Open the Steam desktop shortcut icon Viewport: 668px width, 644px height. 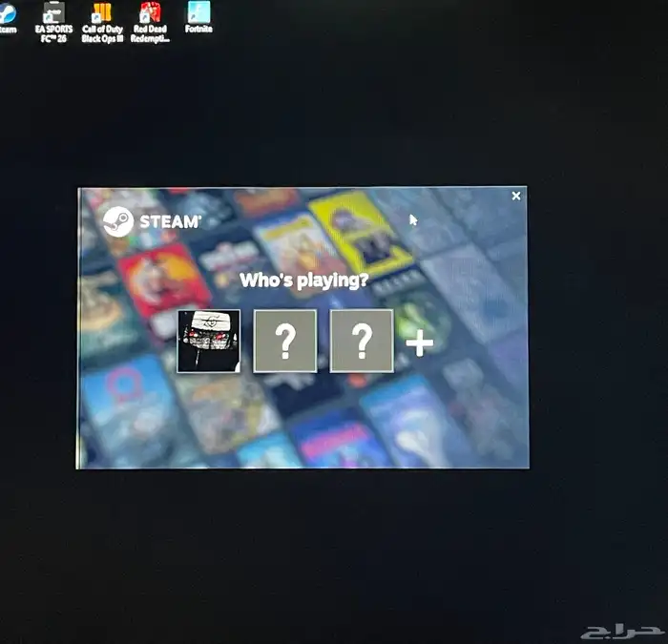click(x=7, y=11)
